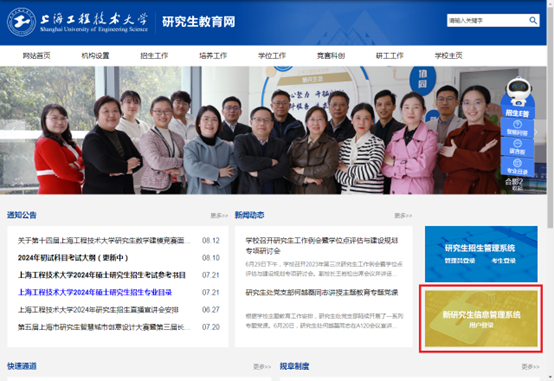Click the university round logo emblem
The width and height of the screenshot is (554, 381).
pos(22,22)
